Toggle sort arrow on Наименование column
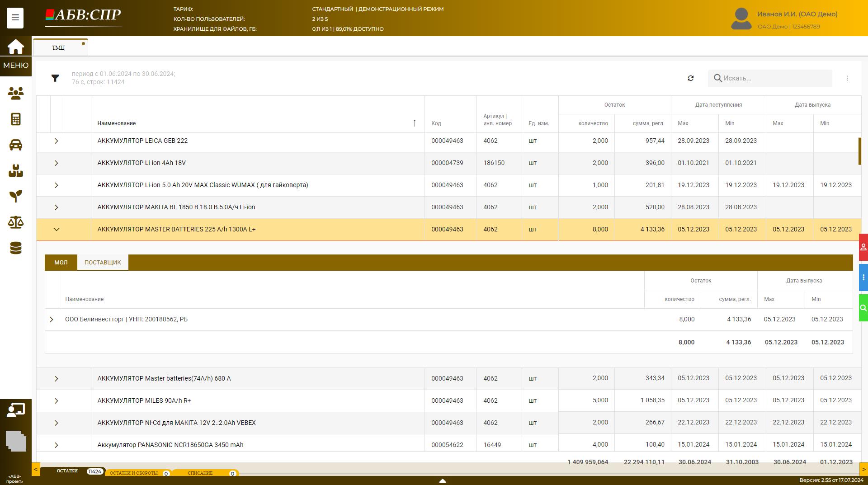868x485 pixels. [x=415, y=123]
